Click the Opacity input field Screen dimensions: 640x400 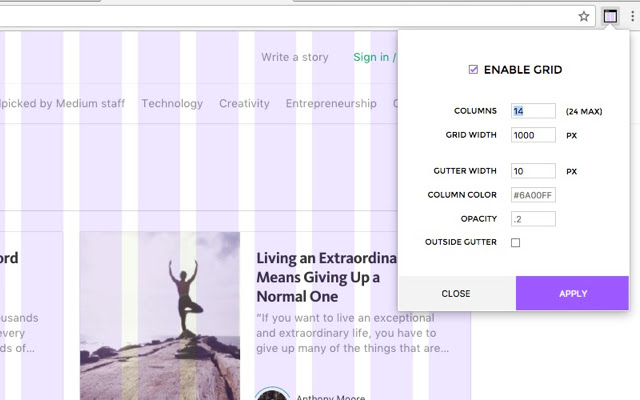click(x=533, y=219)
